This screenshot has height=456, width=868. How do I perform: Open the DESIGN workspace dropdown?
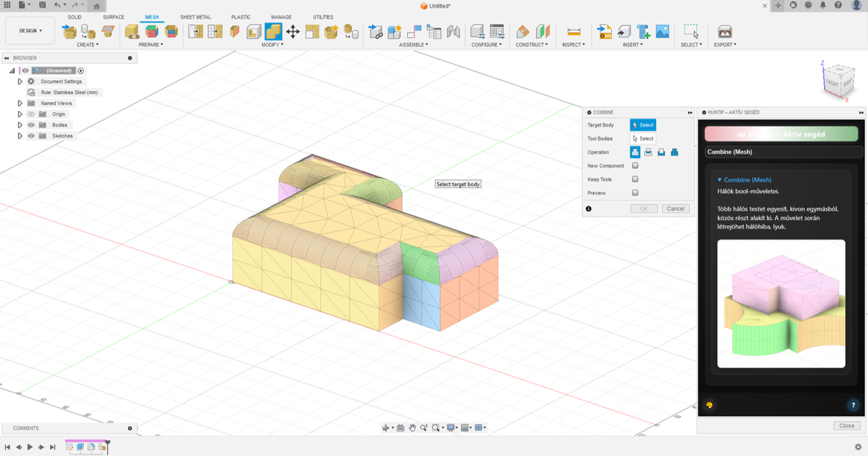(30, 31)
